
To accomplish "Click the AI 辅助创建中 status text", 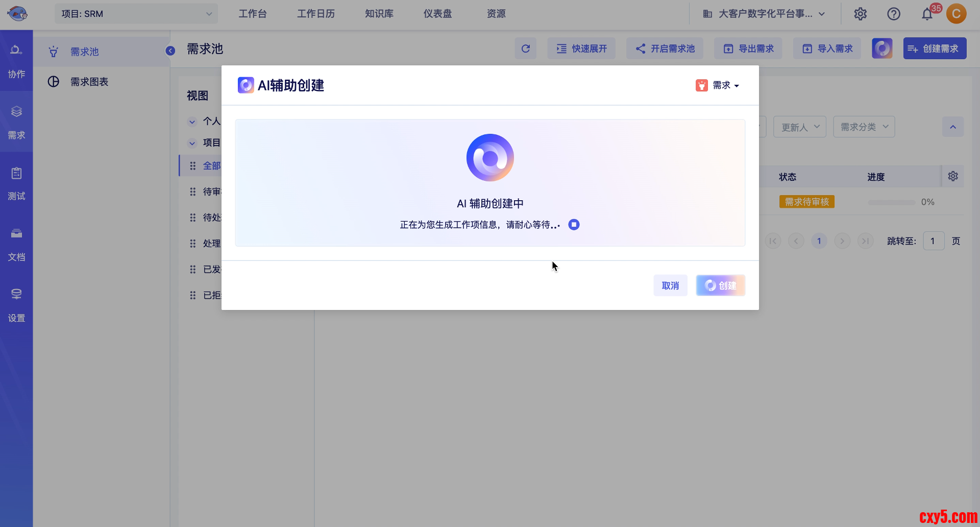I will click(x=491, y=204).
